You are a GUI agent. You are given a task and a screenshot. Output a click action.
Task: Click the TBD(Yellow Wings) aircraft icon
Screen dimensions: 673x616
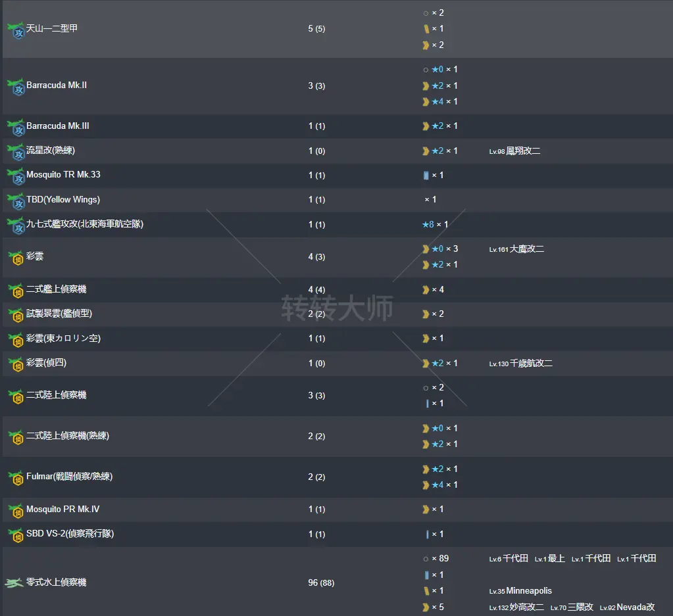coord(15,201)
